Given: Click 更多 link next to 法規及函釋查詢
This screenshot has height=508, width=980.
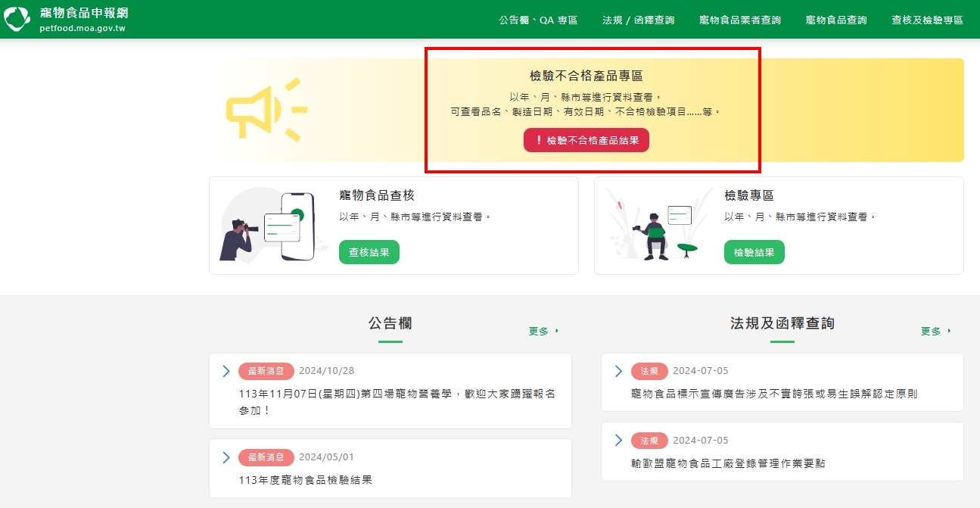Looking at the screenshot, I should tap(935, 332).
